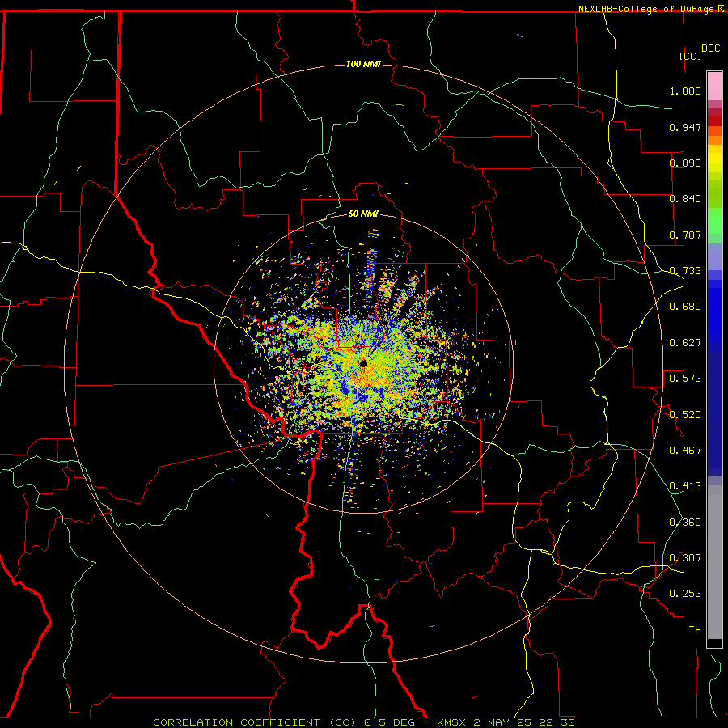The width and height of the screenshot is (728, 728).
Task: Click the 50 NMI range ring label
Action: click(x=363, y=214)
